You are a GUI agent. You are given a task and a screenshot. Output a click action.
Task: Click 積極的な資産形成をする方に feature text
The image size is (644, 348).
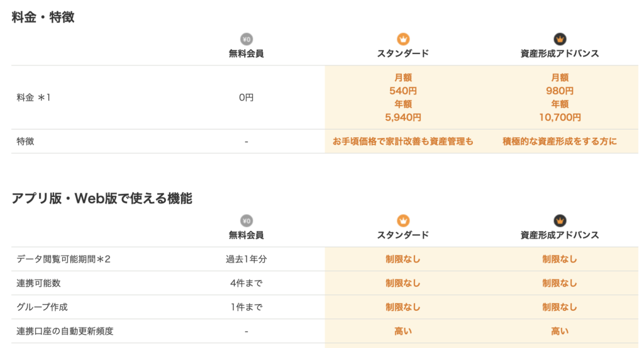(x=560, y=142)
